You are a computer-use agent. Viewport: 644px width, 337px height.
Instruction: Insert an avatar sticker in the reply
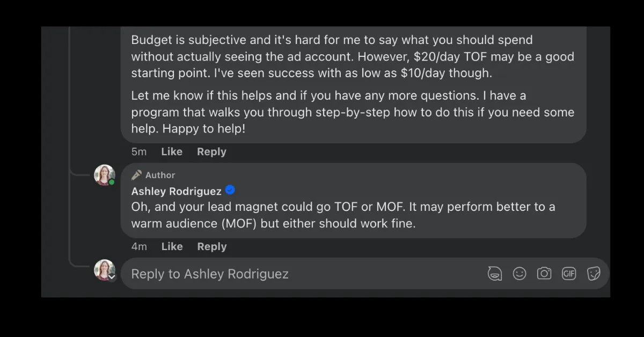coord(494,274)
